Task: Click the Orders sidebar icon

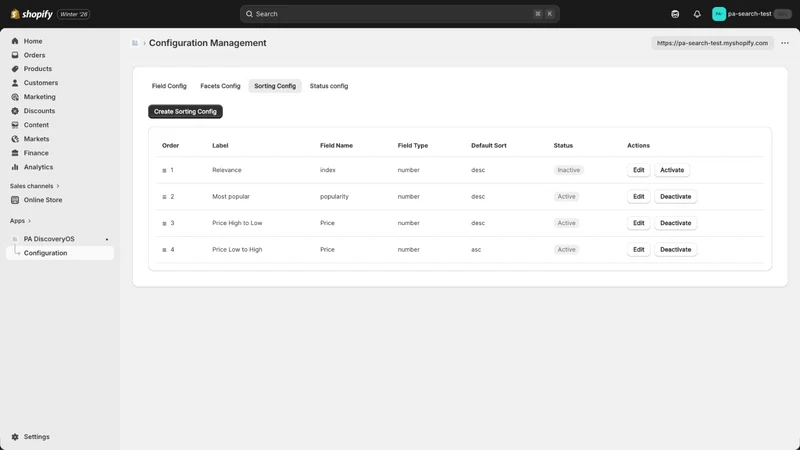Action: click(x=15, y=55)
